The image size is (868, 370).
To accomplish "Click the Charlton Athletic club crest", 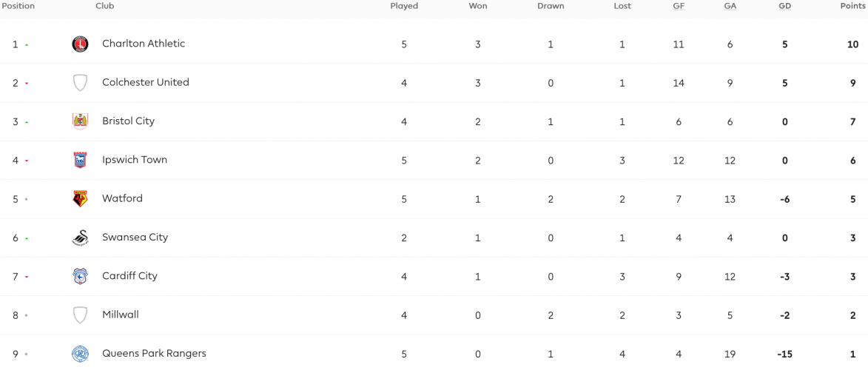I will tap(80, 44).
